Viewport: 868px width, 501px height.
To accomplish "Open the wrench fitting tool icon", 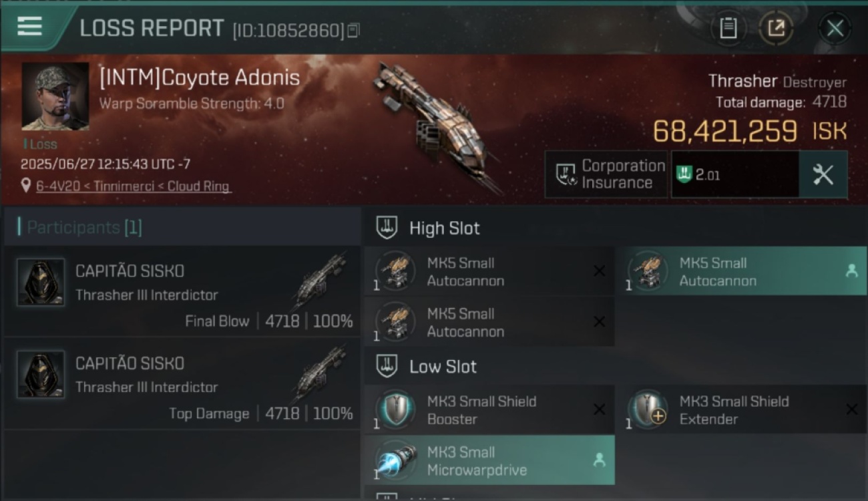I will click(823, 174).
